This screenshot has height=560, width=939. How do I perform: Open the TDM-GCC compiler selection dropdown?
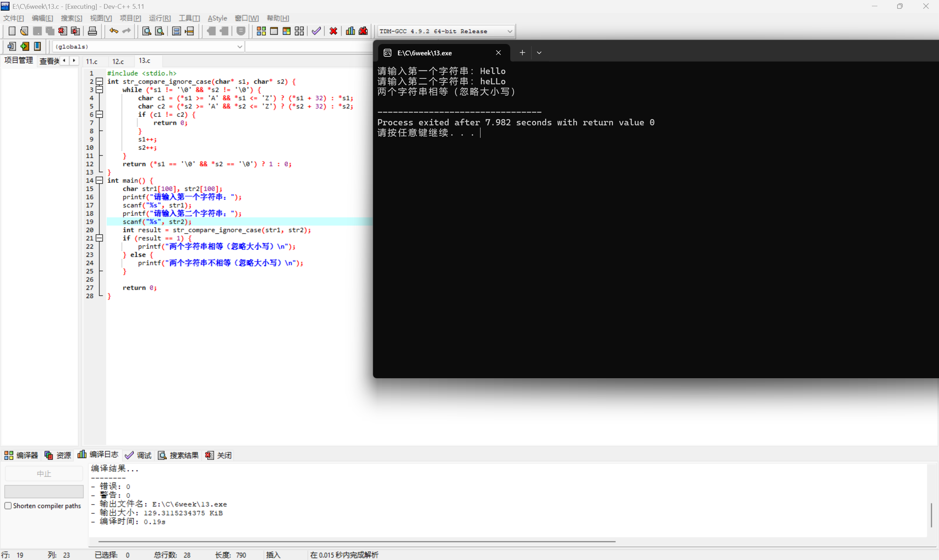click(510, 31)
